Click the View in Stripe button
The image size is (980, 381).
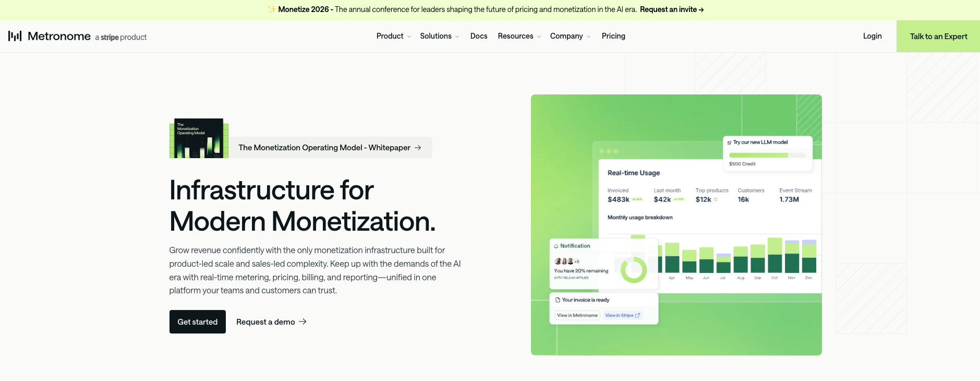(622, 315)
